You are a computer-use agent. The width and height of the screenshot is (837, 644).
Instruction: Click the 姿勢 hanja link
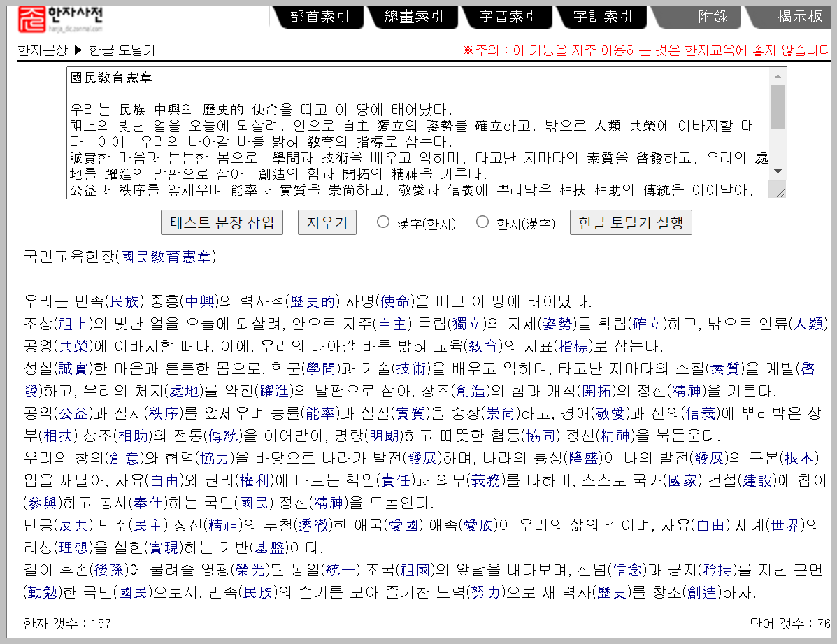coord(557,324)
